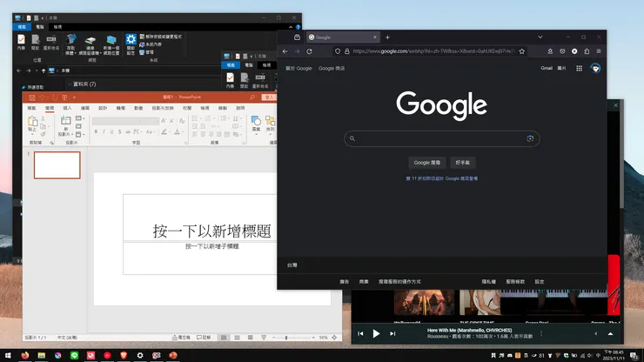Switch to Slide Sorter view in status bar

tap(237, 338)
